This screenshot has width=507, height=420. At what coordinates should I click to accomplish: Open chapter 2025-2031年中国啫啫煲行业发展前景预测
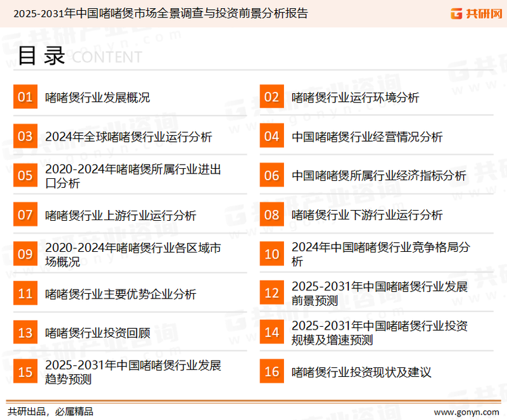[379, 293]
